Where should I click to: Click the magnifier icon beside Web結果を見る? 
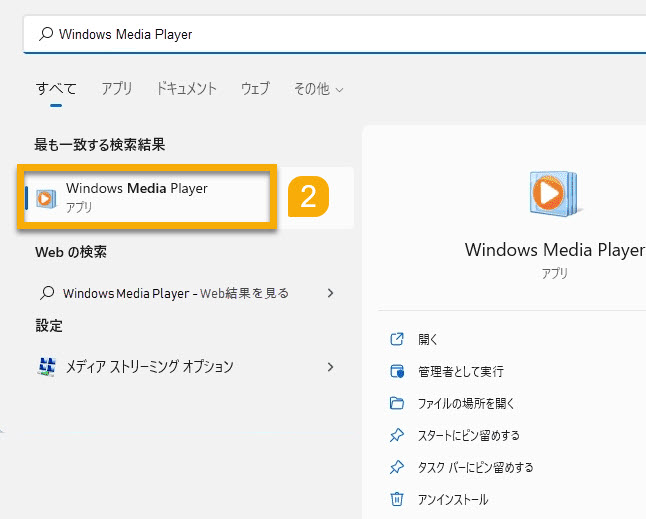click(47, 293)
